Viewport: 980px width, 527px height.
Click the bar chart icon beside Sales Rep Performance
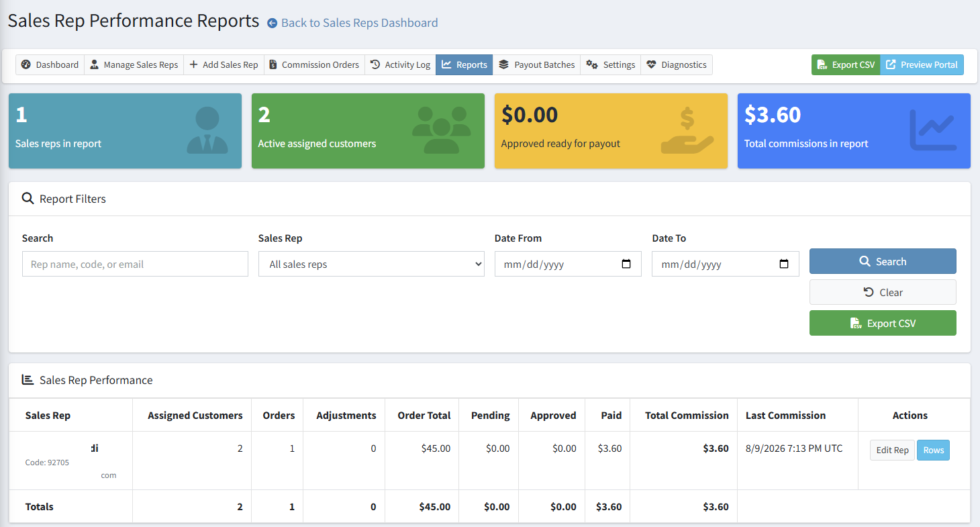click(x=28, y=380)
